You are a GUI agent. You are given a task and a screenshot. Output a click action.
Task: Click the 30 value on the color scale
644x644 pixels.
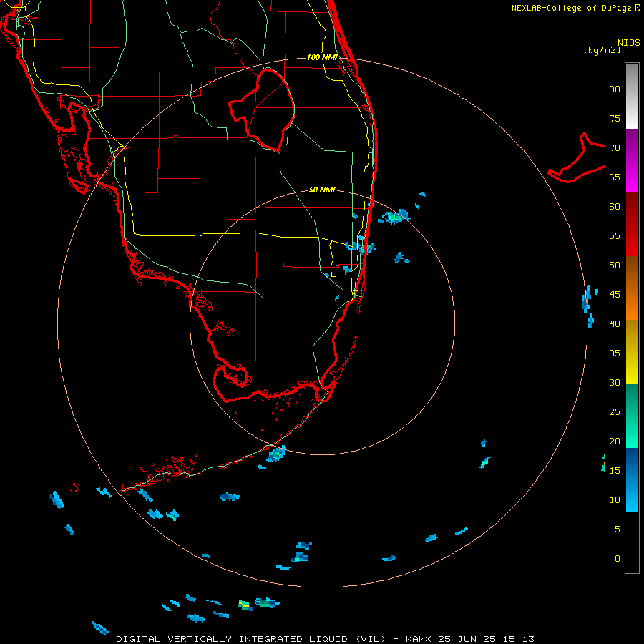coord(615,383)
